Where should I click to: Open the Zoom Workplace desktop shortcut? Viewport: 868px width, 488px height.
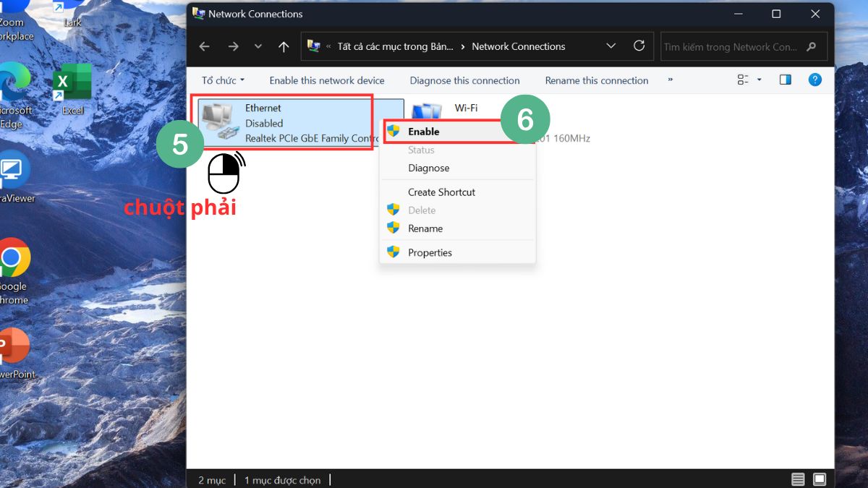click(14, 20)
